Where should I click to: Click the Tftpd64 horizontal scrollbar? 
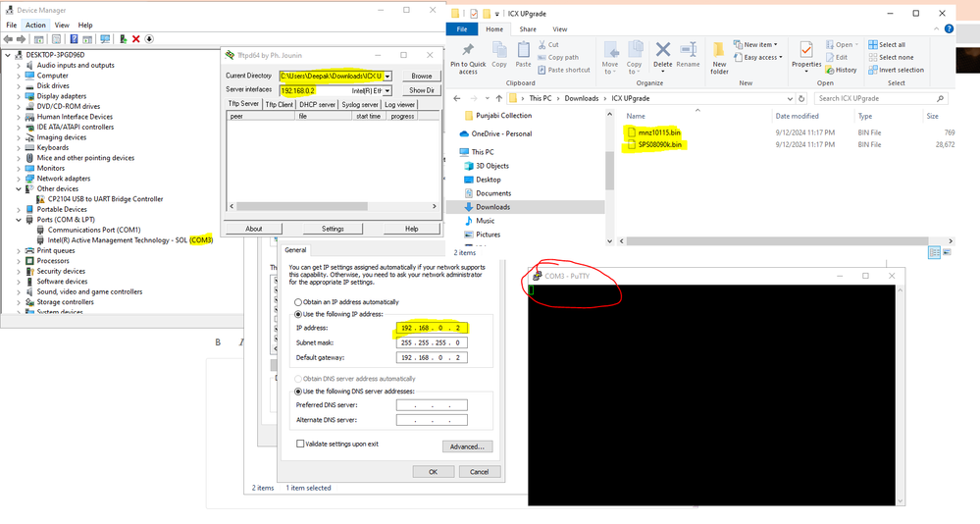[329, 207]
